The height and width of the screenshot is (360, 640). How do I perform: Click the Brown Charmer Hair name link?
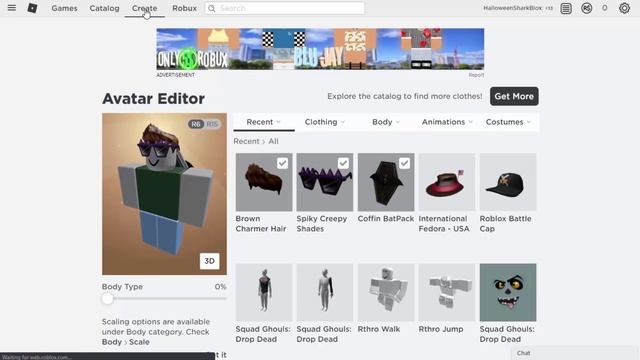(x=261, y=224)
